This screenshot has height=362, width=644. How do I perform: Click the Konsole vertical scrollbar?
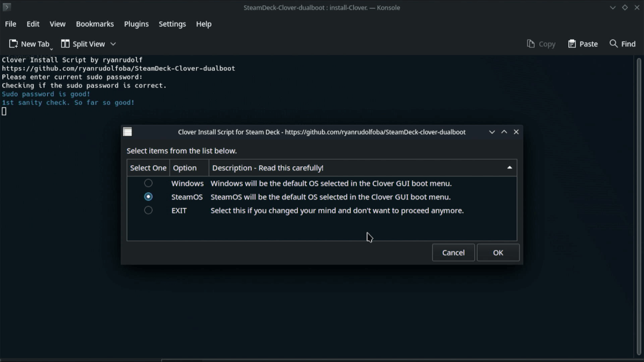[x=639, y=206]
